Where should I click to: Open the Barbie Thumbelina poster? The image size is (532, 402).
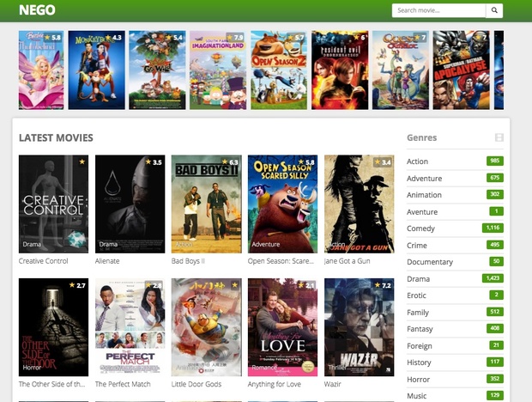(x=41, y=70)
